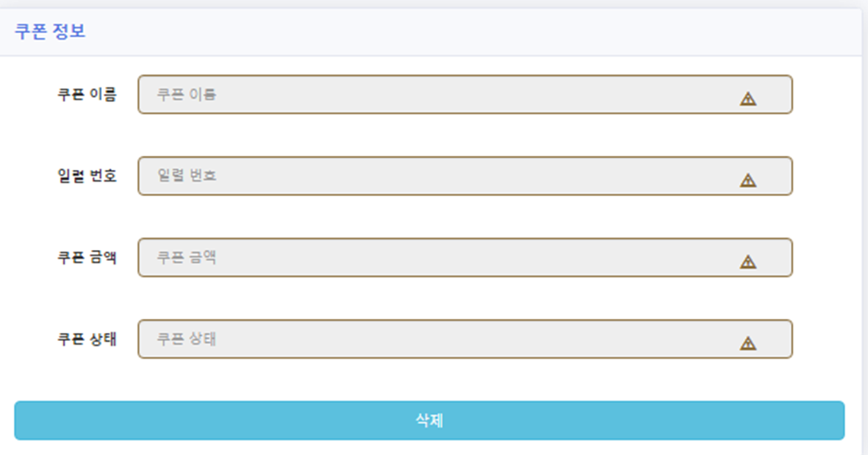The width and height of the screenshot is (868, 455).
Task: Click the gray 쿠폰 이름 placeholder text
Action: click(187, 95)
